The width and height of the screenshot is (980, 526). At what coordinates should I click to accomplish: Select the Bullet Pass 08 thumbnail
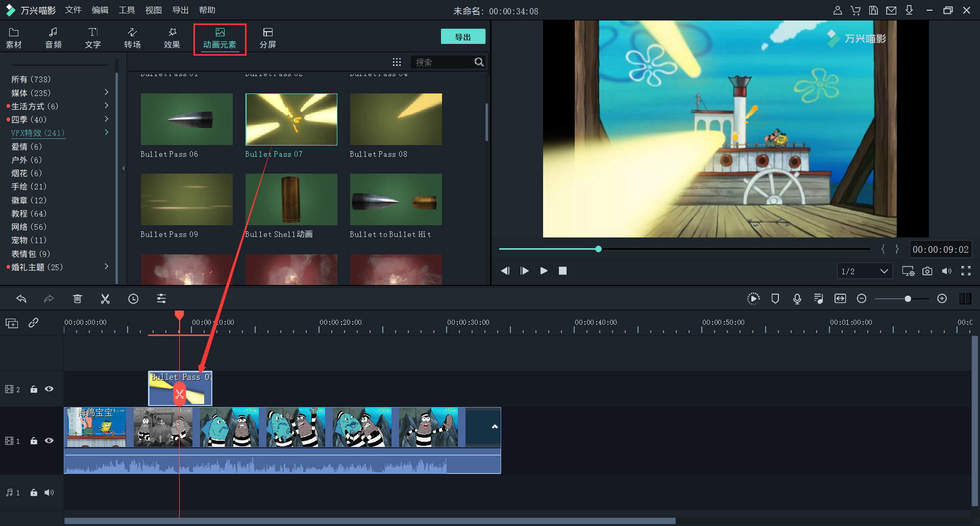coord(396,119)
